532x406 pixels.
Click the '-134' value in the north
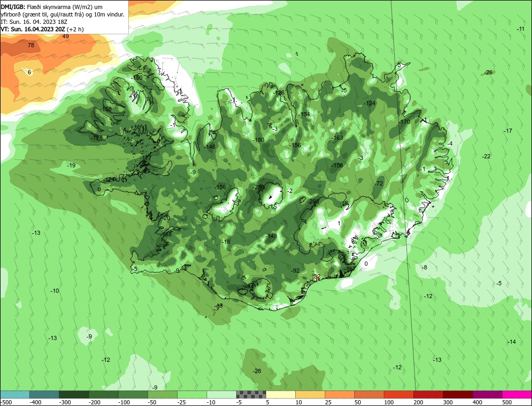tap(304, 114)
